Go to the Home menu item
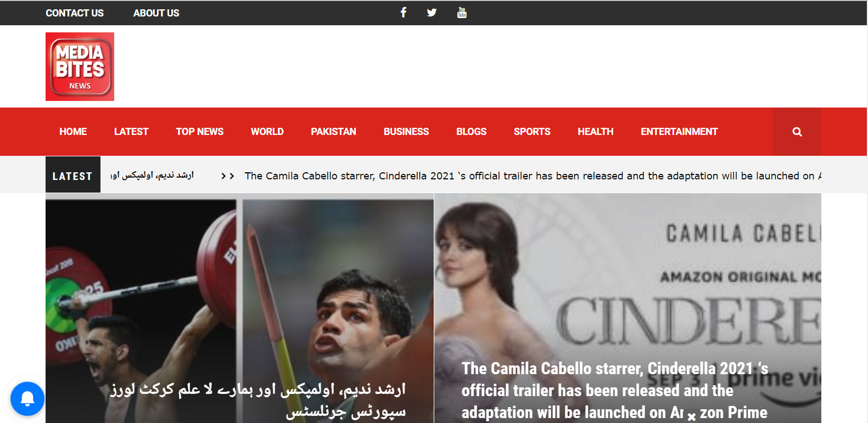This screenshot has height=423, width=868. (73, 132)
